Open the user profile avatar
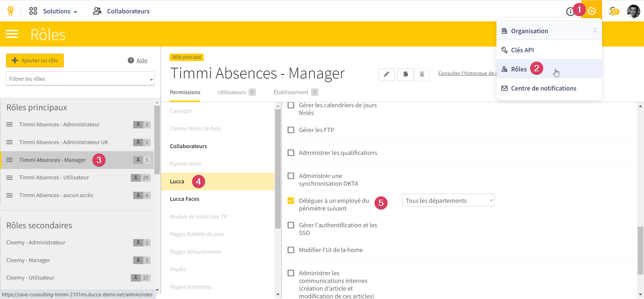Screen dimensions: 644x299 [633, 11]
